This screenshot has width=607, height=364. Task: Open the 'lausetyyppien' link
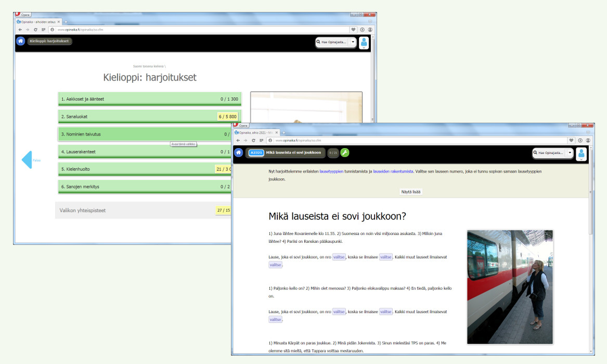point(331,172)
